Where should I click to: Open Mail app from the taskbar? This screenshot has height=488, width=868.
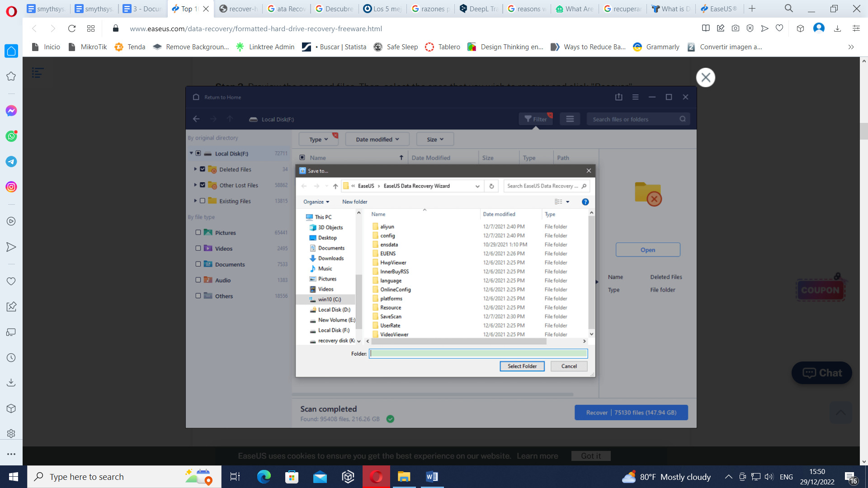320,477
